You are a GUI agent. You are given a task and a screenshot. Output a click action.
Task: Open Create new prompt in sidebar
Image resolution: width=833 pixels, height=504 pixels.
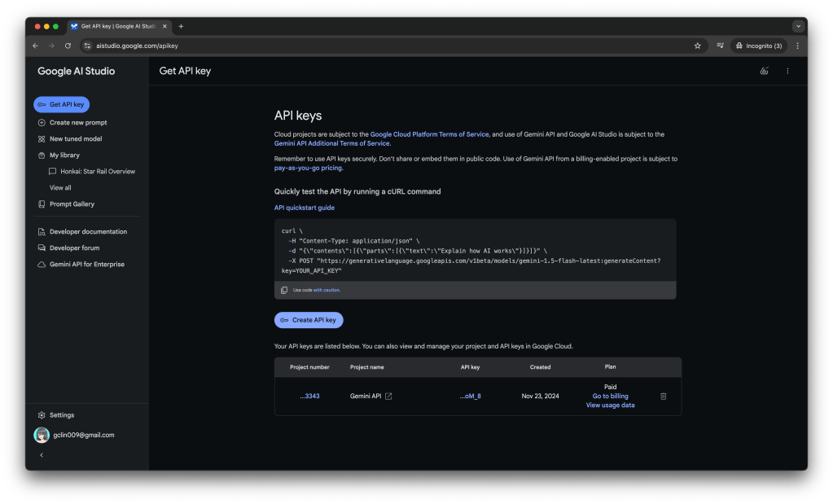[x=77, y=123]
